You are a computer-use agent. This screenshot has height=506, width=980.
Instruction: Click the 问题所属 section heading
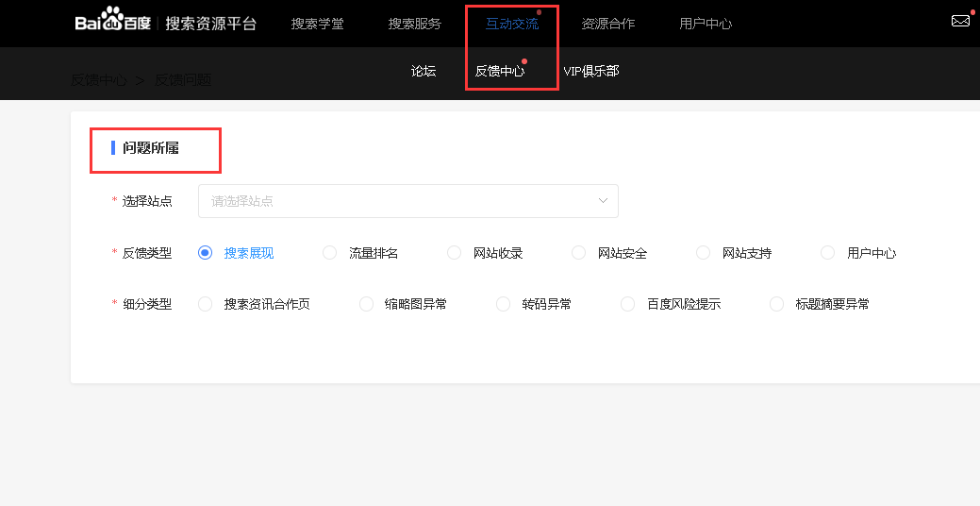pyautogui.click(x=151, y=148)
